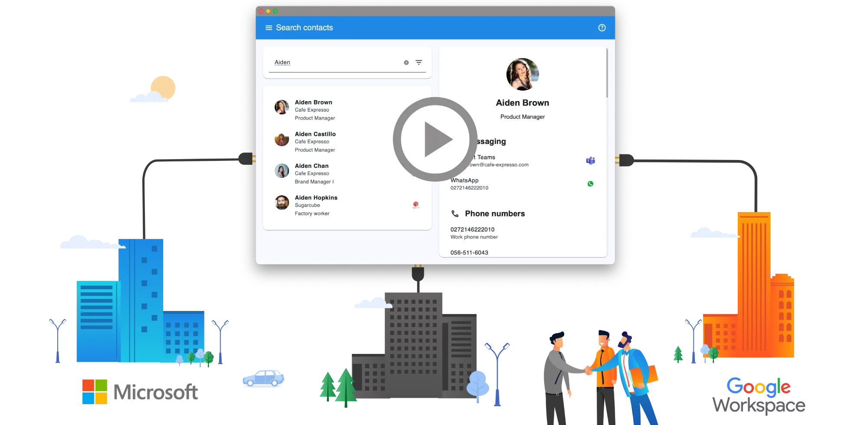Viewport: 868px width, 425px height.
Task: Clear the search text with the X icon
Action: tap(406, 62)
